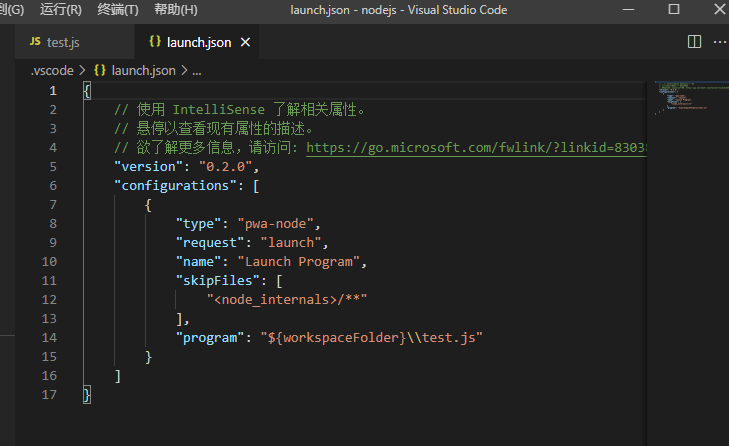Viewport: 729px width, 446px height.
Task: Maximize the Visual Studio Code window
Action: coord(674,9)
